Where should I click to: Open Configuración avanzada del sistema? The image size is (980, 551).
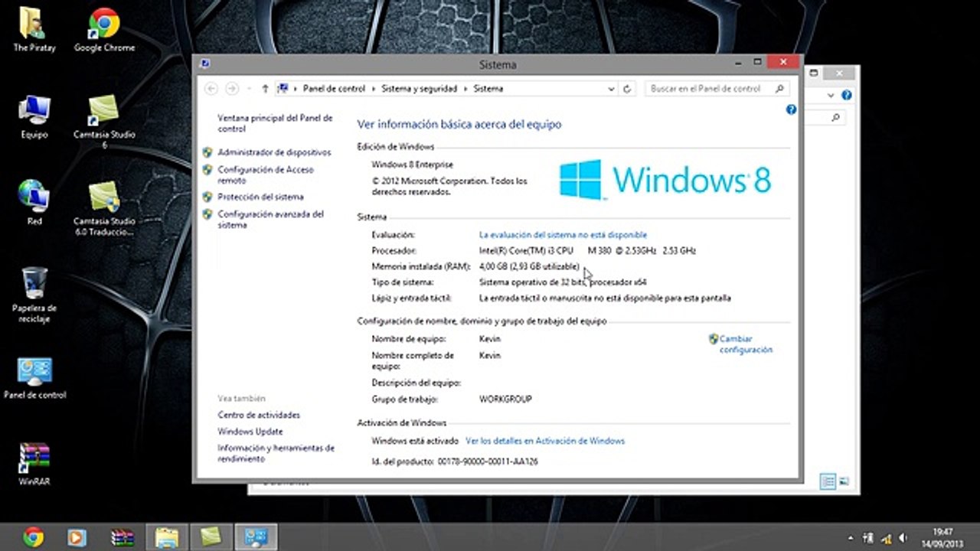click(x=270, y=220)
